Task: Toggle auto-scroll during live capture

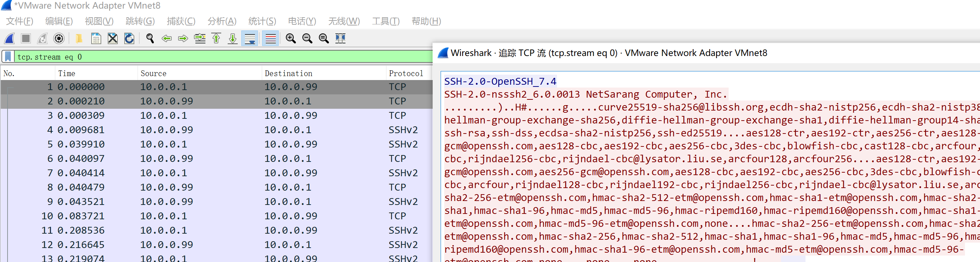Action: [x=250, y=38]
